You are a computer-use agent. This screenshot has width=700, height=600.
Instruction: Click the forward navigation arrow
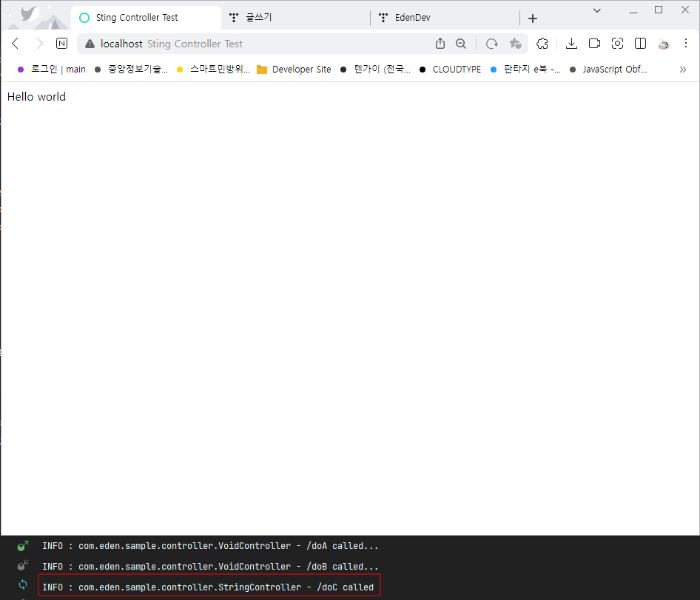pyautogui.click(x=39, y=44)
